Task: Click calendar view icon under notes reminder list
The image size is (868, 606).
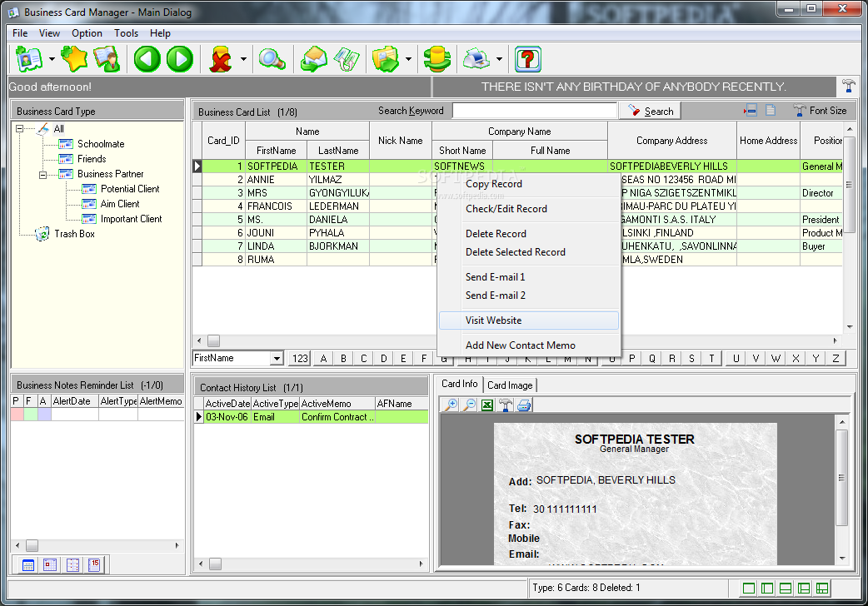Action: [28, 565]
